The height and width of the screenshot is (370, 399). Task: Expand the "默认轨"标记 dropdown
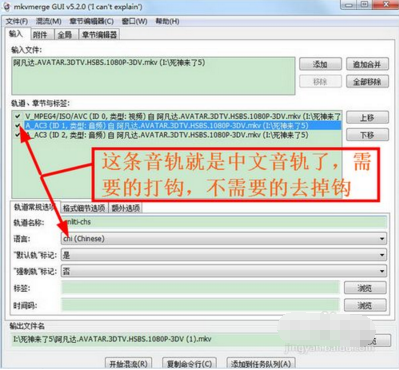click(x=224, y=255)
